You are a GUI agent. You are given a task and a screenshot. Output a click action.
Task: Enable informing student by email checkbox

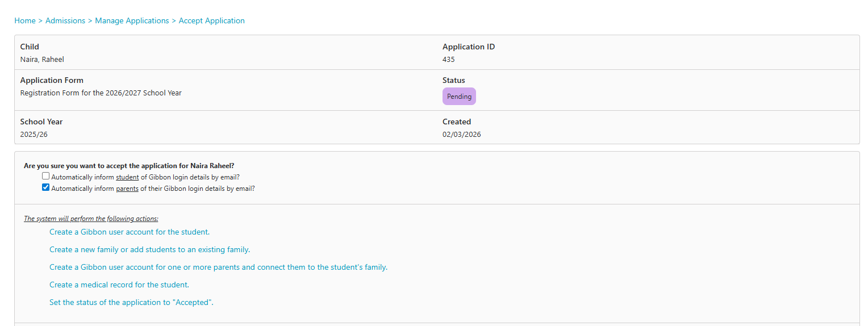click(x=46, y=176)
